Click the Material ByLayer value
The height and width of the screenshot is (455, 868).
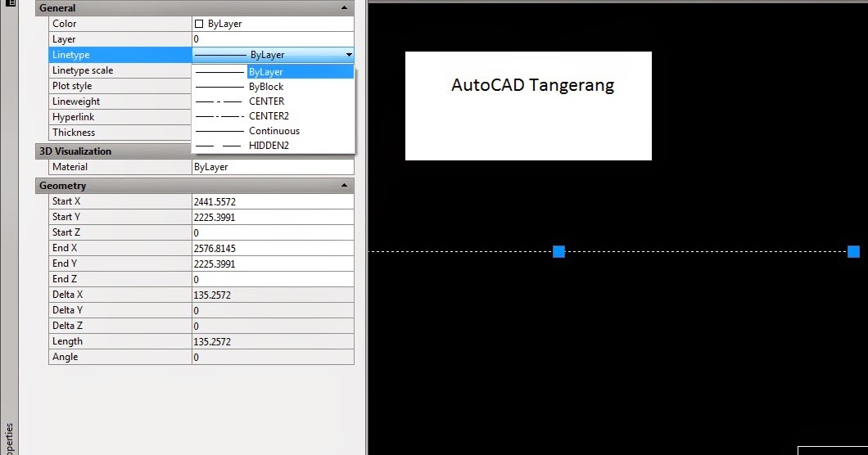coord(273,167)
